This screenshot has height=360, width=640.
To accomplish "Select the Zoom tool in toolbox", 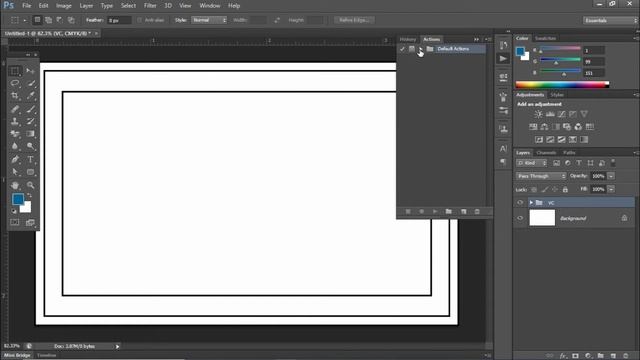I will tap(31, 185).
